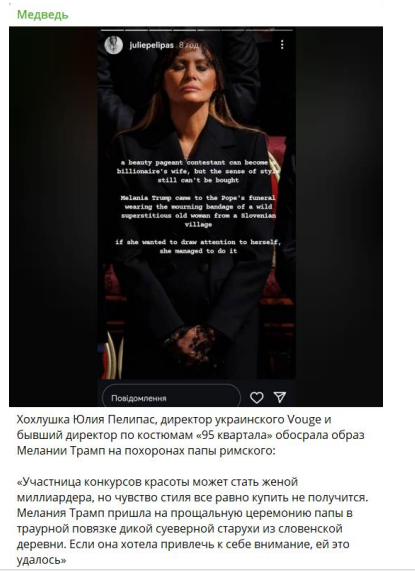Open juliepelipas profile avatar

(113, 45)
